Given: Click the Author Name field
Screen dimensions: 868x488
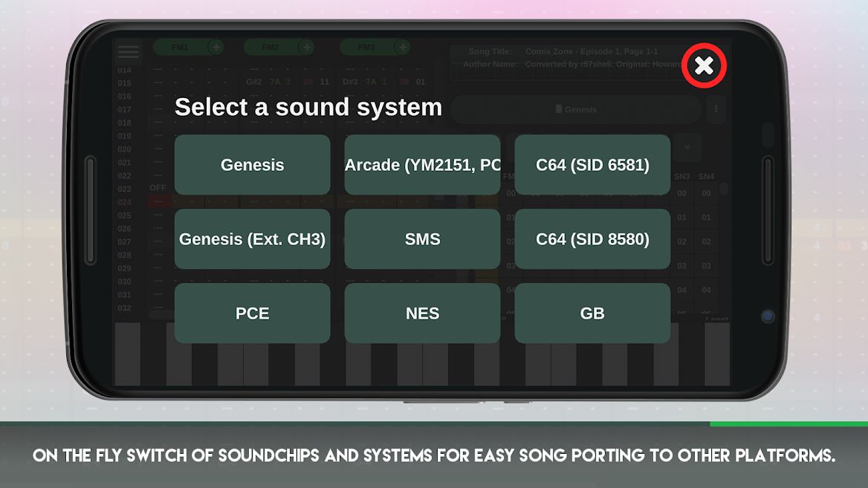Looking at the screenshot, I should (603, 64).
